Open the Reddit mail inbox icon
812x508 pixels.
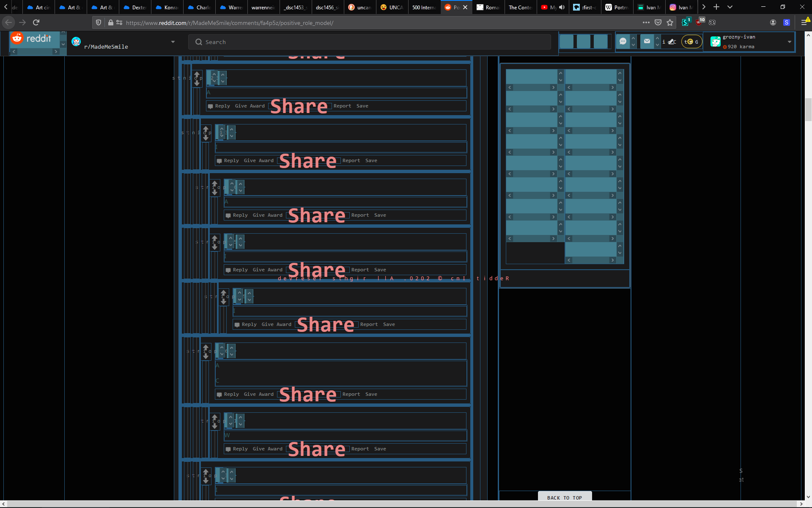coord(647,41)
